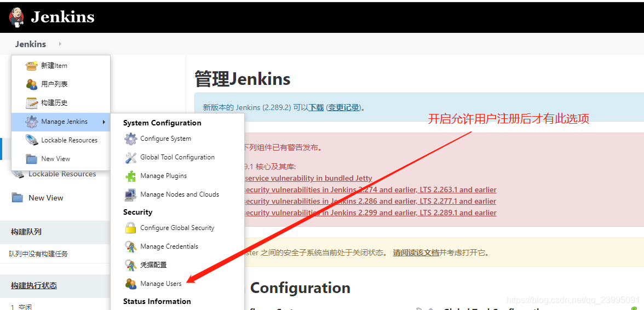Viewport: 644px width, 310px height.
Task: Click the 下载 download link
Action: coord(316,107)
